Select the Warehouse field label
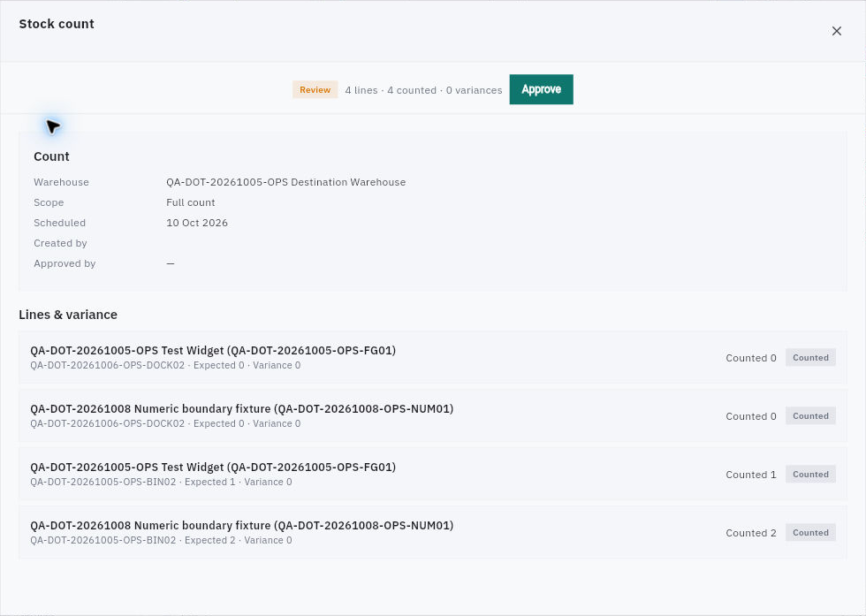The image size is (866, 616). tap(61, 182)
